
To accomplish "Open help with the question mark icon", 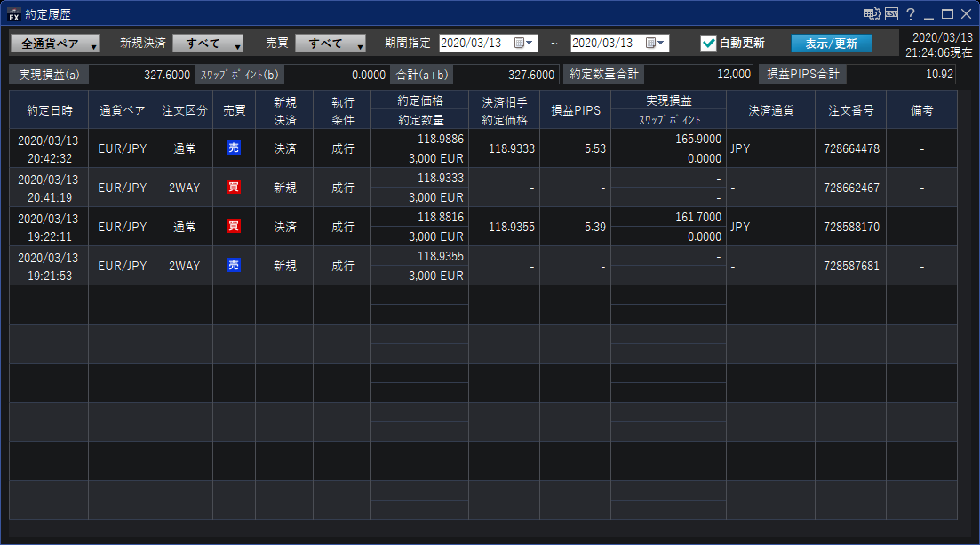I will 910,14.
